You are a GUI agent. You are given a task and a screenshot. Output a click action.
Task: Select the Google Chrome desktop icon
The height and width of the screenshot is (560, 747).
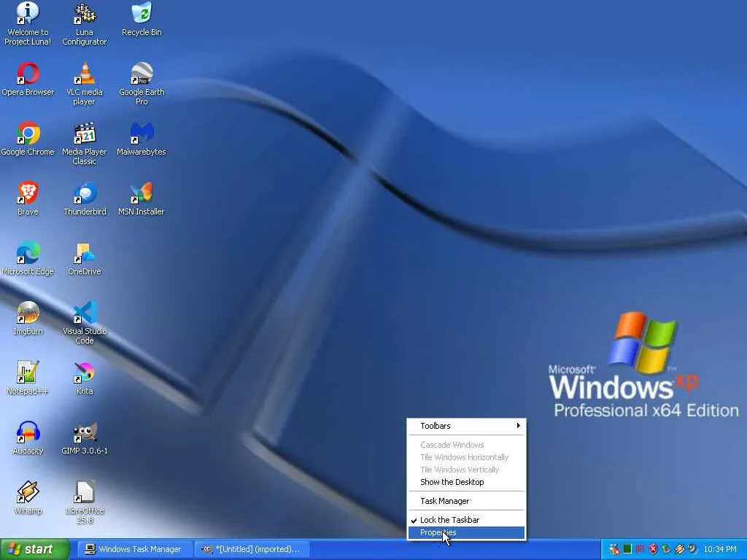tap(28, 139)
